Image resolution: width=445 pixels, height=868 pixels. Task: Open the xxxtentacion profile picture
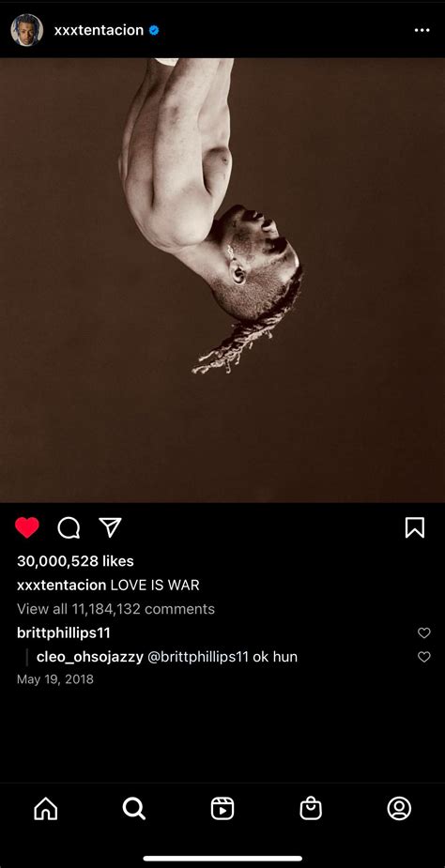(26, 30)
